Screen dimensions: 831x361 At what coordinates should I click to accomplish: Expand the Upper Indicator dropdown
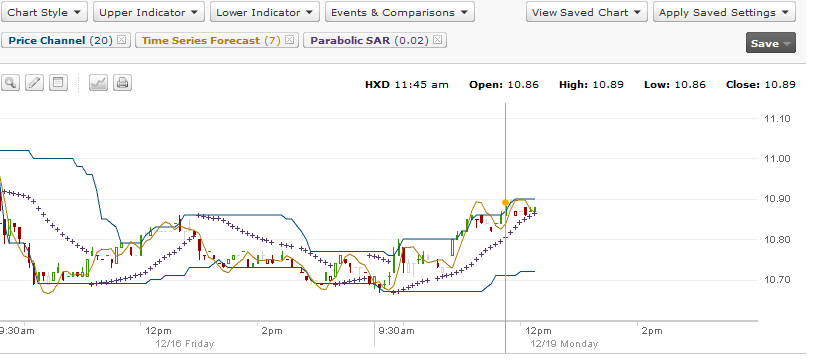coord(148,12)
